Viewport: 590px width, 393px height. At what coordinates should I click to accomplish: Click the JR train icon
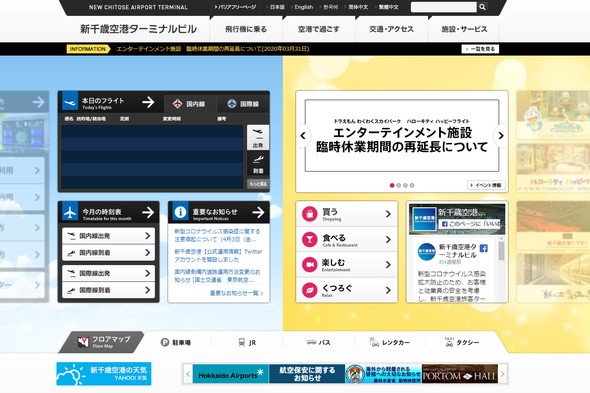point(242,342)
